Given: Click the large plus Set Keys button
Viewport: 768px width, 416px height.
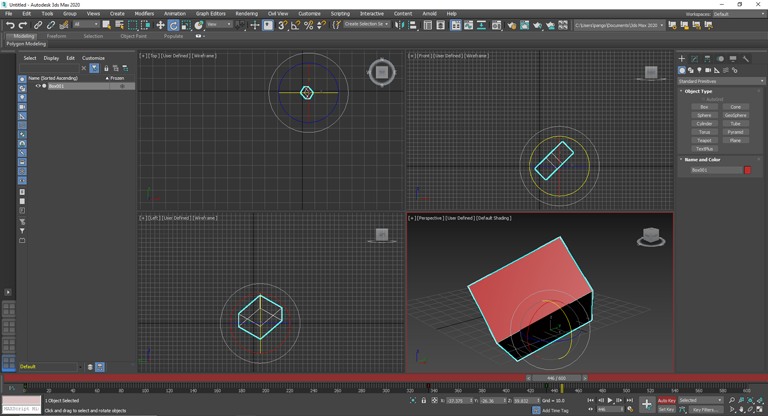Looking at the screenshot, I should (x=647, y=405).
